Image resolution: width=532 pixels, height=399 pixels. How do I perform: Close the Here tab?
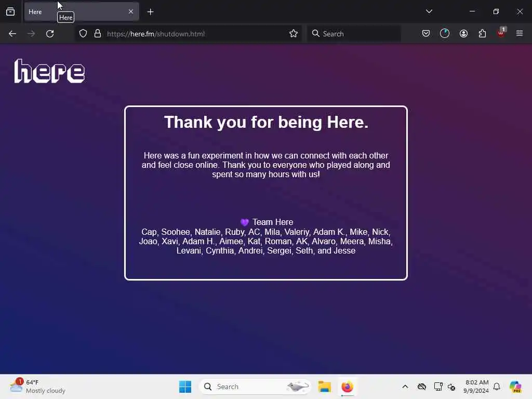[131, 11]
